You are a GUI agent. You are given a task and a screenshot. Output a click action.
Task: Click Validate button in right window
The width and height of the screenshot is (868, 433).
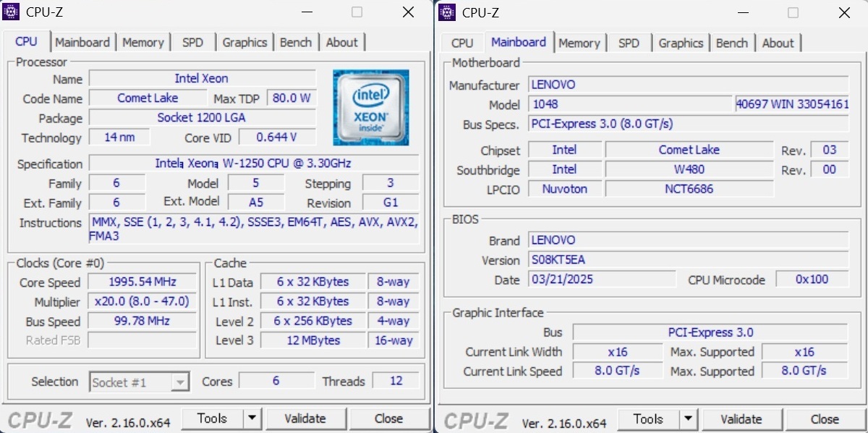(x=741, y=419)
